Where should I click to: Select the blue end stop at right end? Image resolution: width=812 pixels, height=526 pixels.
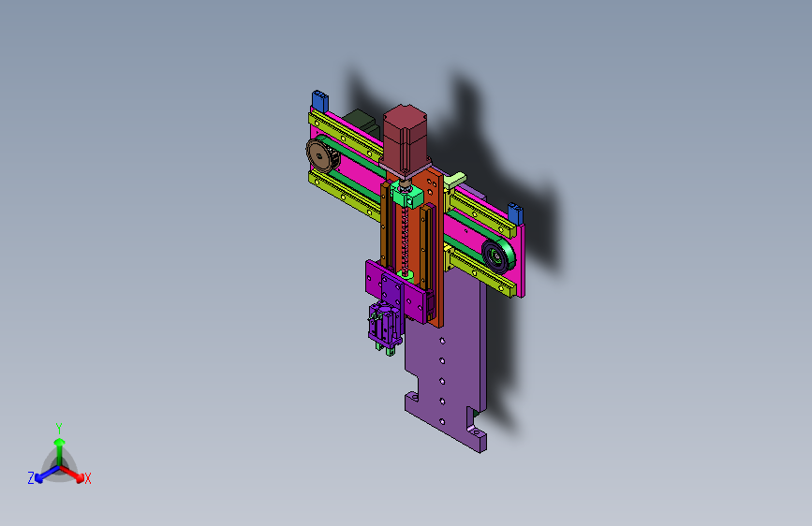pos(515,212)
